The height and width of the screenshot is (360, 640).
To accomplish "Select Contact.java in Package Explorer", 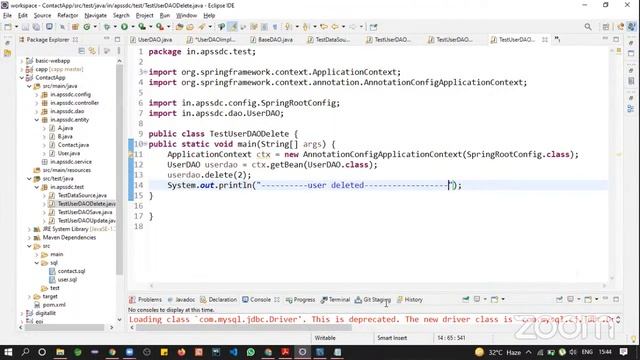I will (x=73, y=145).
